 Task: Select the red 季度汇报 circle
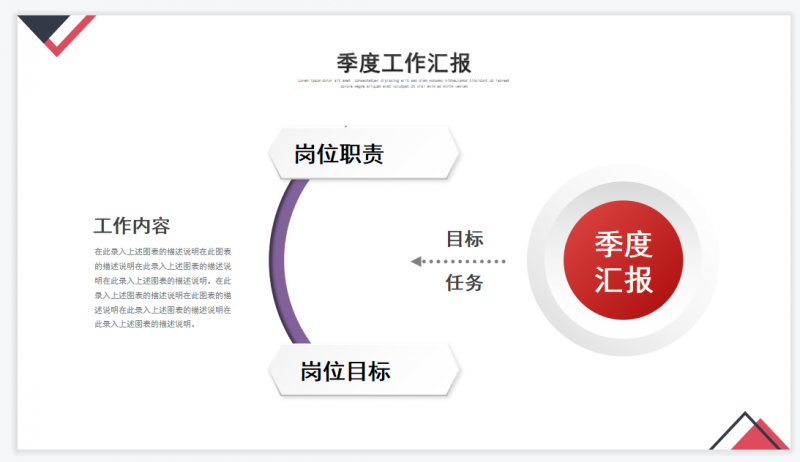tap(623, 261)
